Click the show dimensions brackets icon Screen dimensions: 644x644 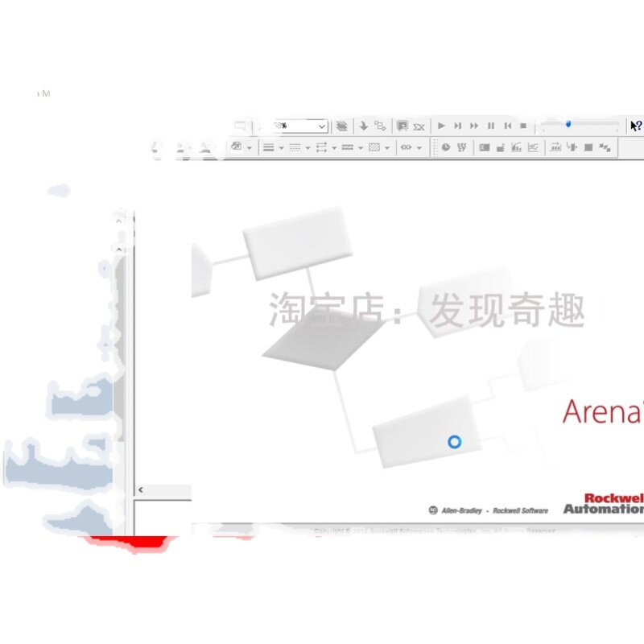407,147
